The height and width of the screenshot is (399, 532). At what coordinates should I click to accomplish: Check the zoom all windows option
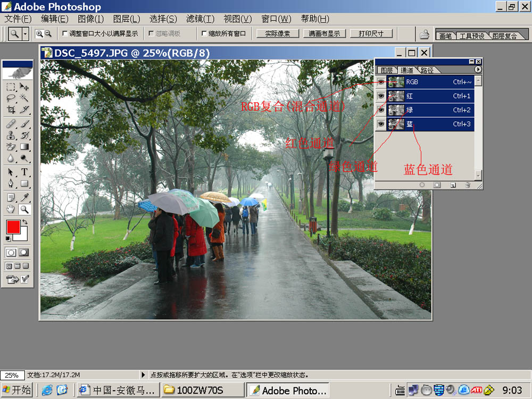pyautogui.click(x=204, y=34)
